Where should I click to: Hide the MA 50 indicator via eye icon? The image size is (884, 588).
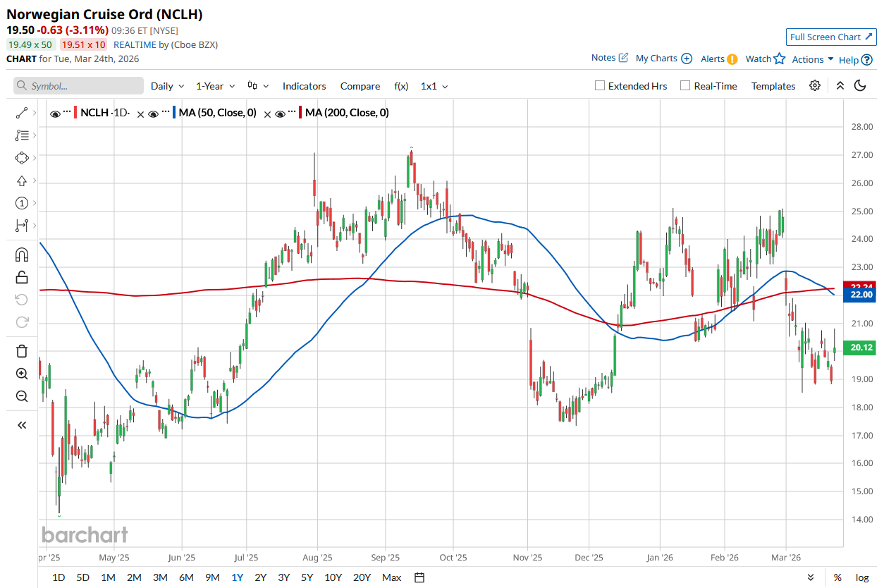click(153, 113)
